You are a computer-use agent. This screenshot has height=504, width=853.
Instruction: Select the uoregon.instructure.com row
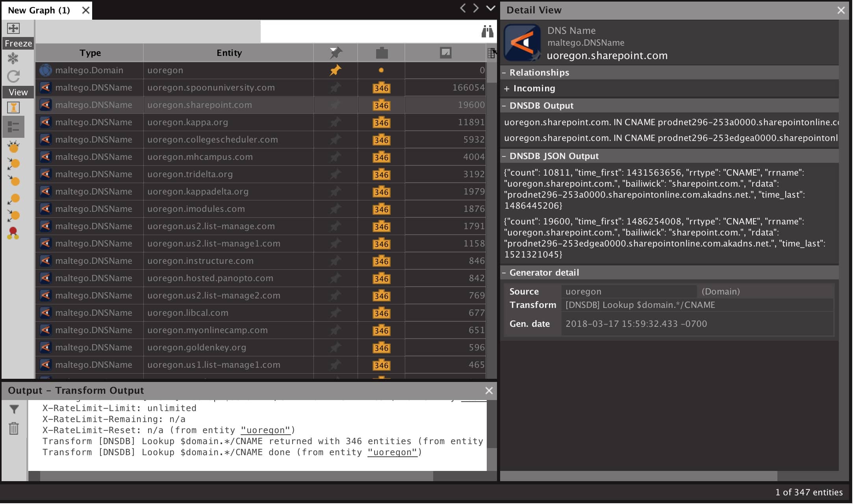pyautogui.click(x=261, y=261)
